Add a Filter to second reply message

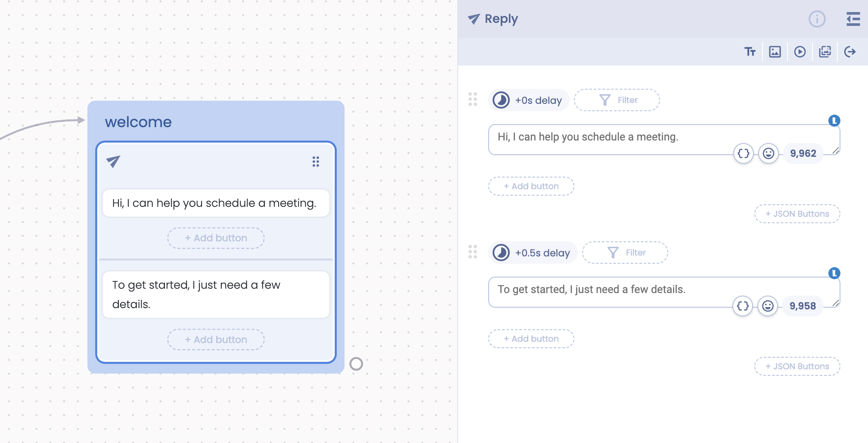coord(625,253)
